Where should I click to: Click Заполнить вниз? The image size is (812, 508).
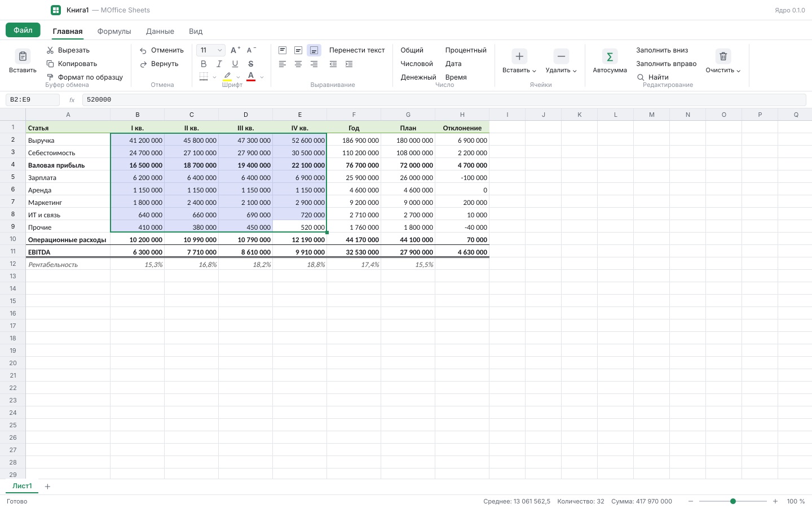pyautogui.click(x=662, y=50)
